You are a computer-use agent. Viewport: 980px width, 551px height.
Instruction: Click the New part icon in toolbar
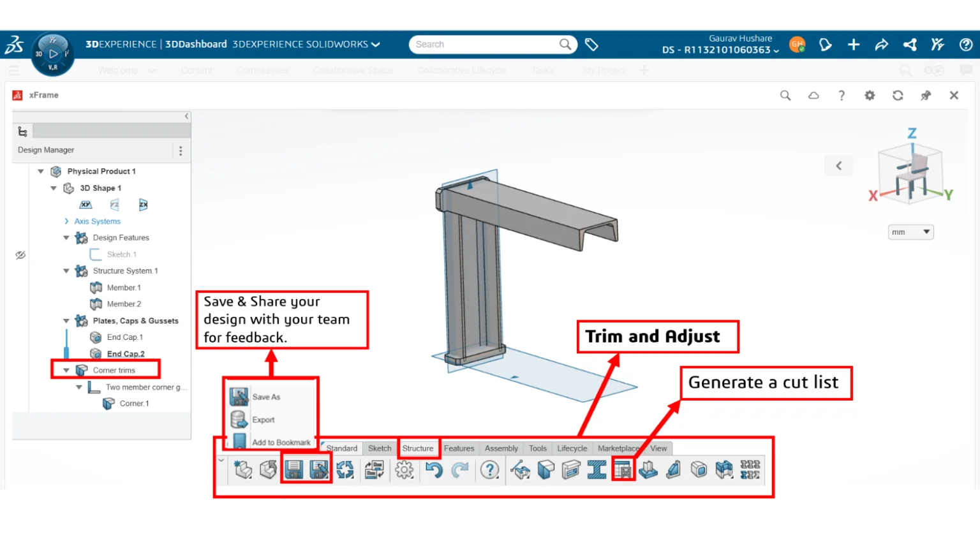coord(243,470)
